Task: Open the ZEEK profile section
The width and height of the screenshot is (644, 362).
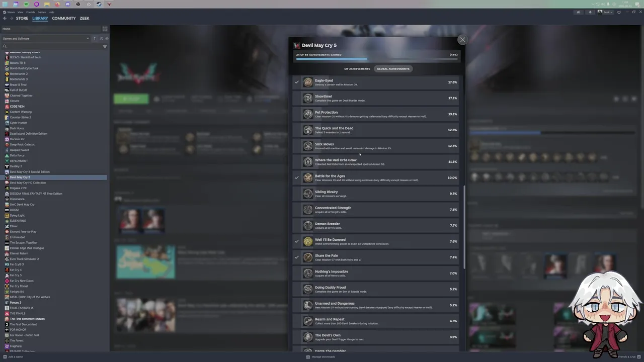Action: 85,18
